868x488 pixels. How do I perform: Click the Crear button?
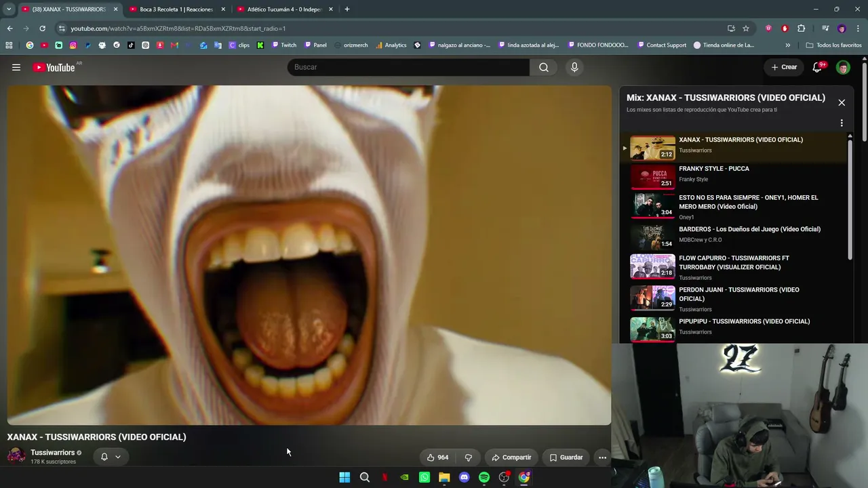[784, 67]
